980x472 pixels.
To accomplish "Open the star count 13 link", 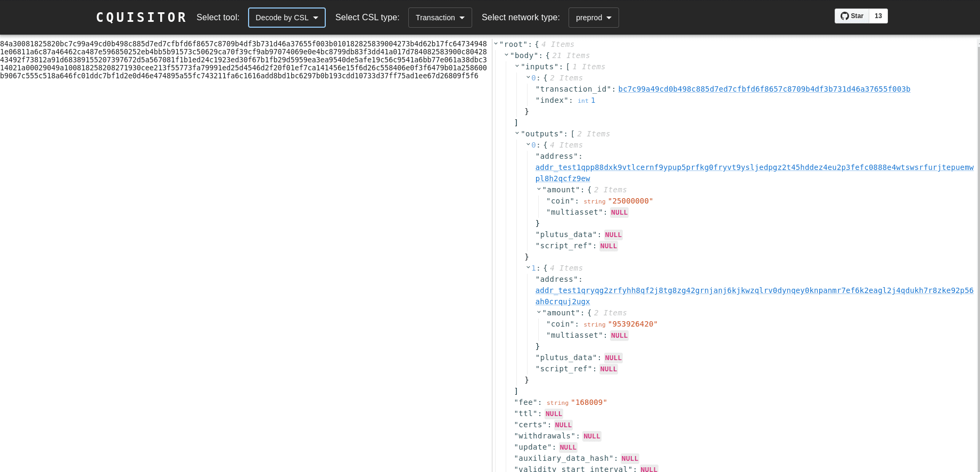I will pyautogui.click(x=878, y=16).
